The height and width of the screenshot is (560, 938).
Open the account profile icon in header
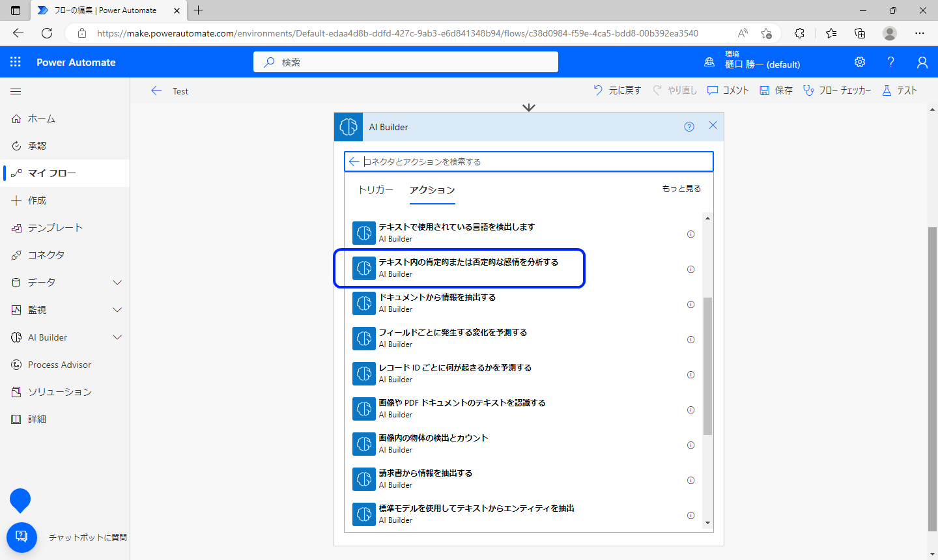coord(922,62)
